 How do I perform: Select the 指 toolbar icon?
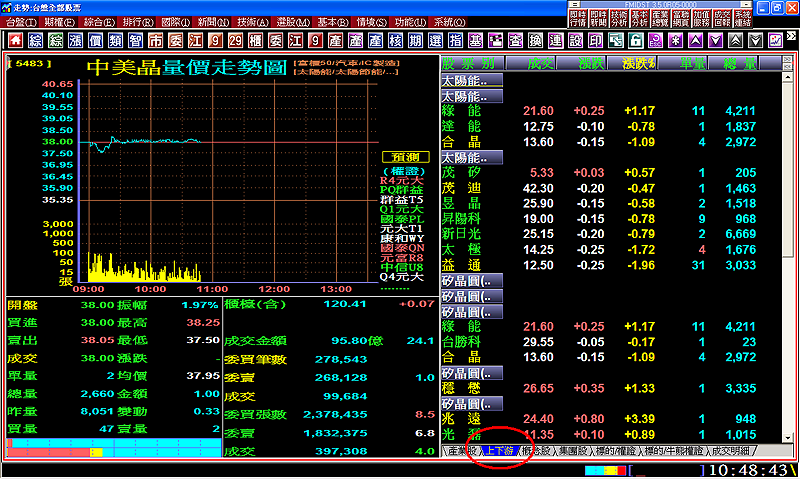(455, 40)
